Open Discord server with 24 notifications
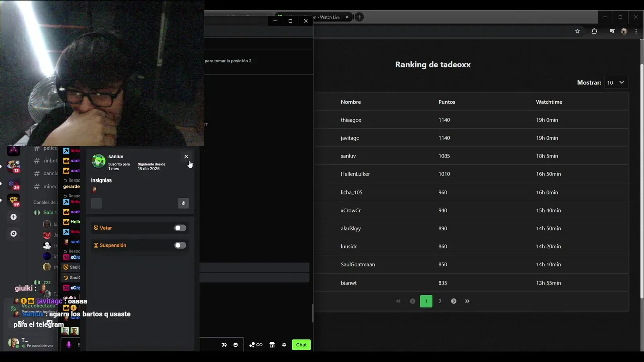The image size is (644, 362). [x=14, y=184]
